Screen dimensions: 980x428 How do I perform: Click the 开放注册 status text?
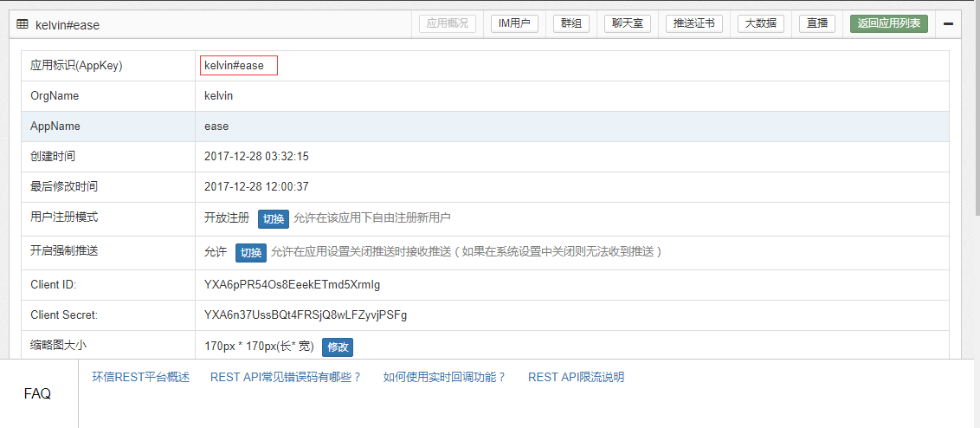[x=226, y=218]
